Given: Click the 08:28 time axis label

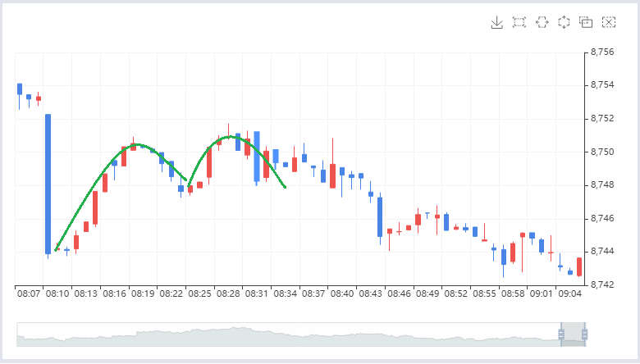Looking at the screenshot, I should 228,293.
